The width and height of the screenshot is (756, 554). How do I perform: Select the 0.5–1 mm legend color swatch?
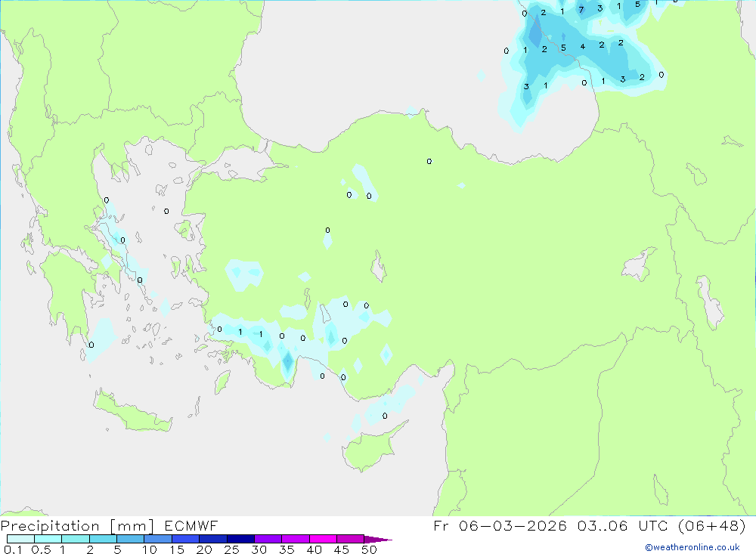click(x=48, y=539)
